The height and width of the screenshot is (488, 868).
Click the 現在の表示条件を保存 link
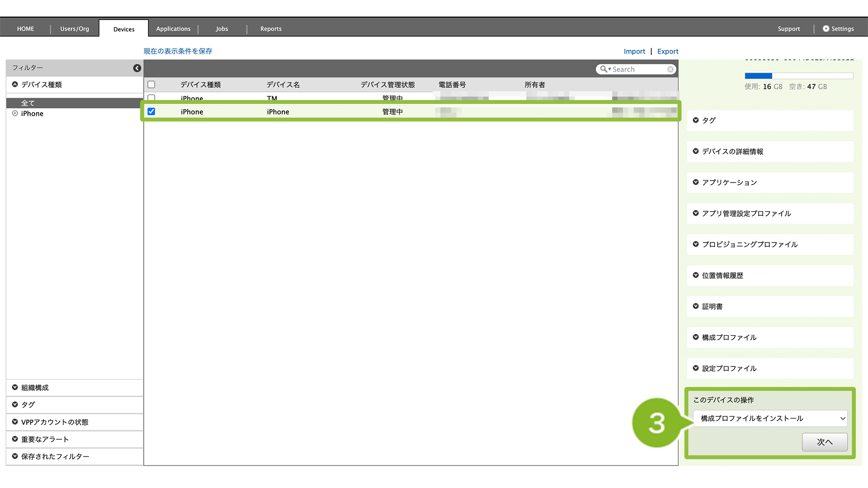tap(178, 51)
